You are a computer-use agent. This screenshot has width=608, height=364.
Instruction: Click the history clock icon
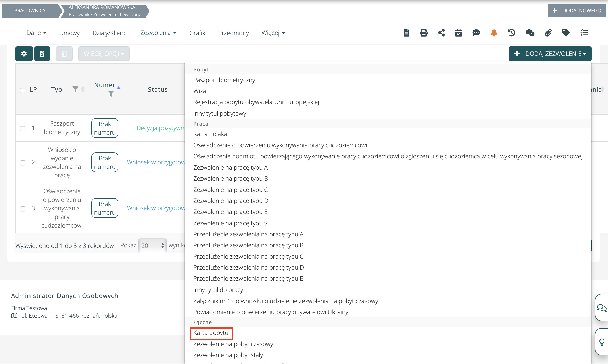(511, 33)
